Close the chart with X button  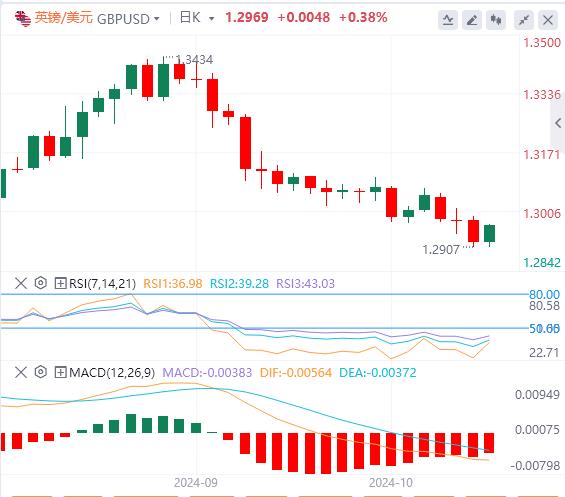point(548,19)
